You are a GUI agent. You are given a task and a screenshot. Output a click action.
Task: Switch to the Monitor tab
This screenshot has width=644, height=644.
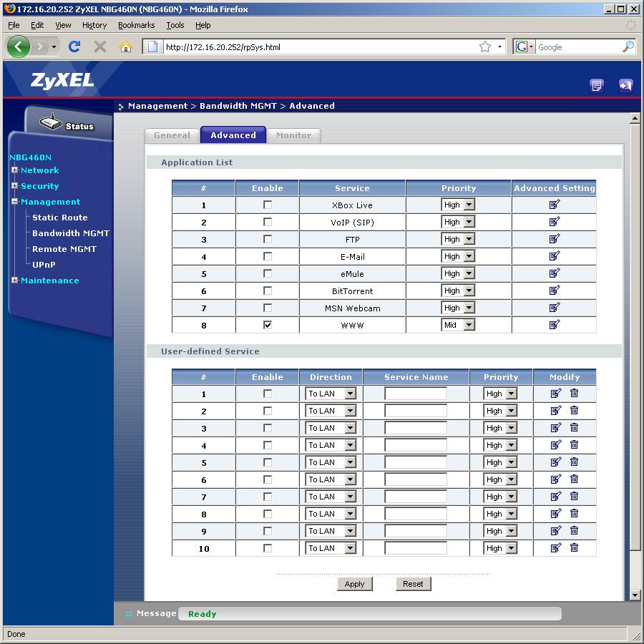(293, 135)
